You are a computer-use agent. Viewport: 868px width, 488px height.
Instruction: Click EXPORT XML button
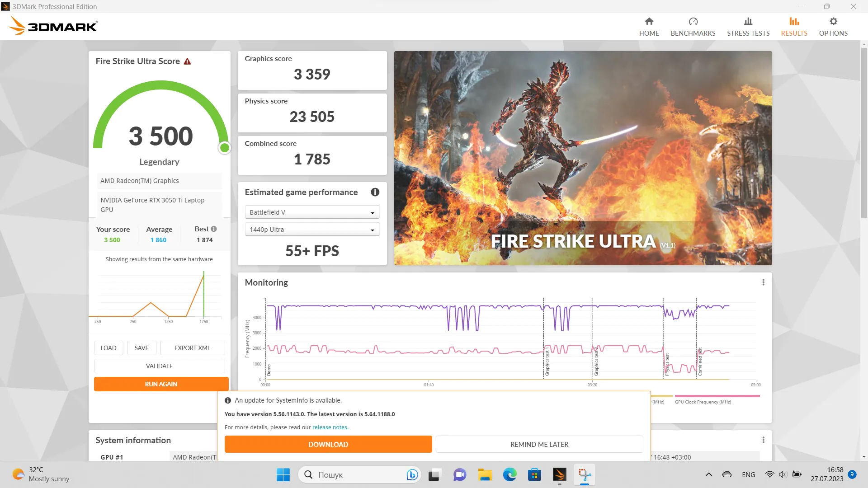tap(192, 348)
